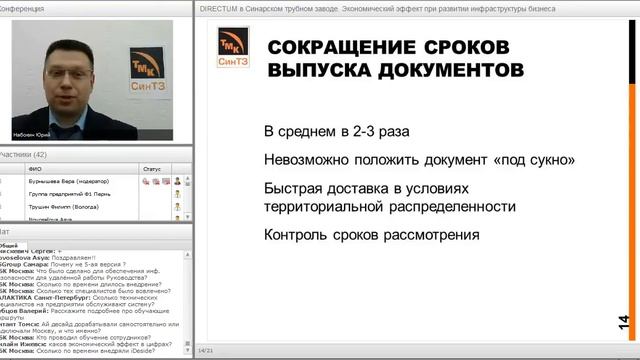Viewport: 640px width, 360px height.
Task: Click slide page number 14
Action: point(623,322)
